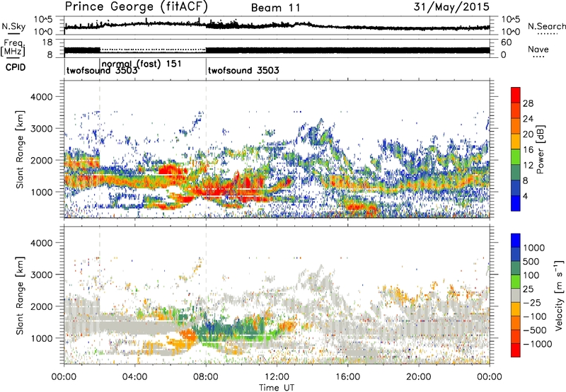
Task: Click the '4' tick on Power color bar
Action: 526,196
